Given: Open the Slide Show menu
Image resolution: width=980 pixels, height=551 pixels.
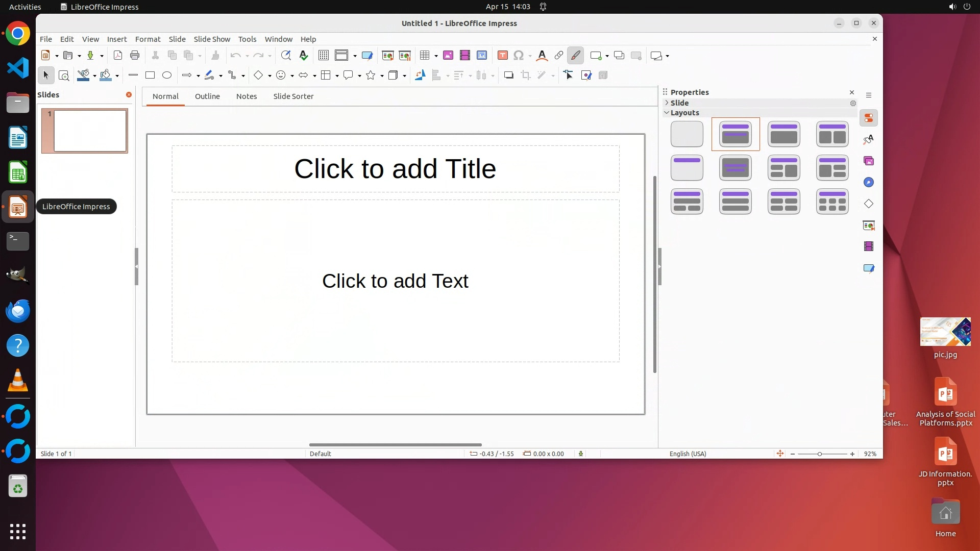Looking at the screenshot, I should point(212,39).
